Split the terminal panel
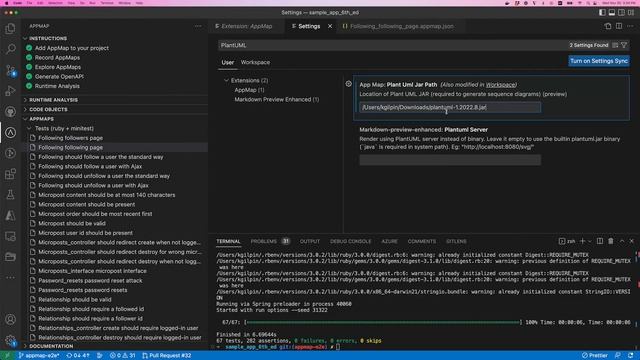Screen dimensions: 640x360 click(600, 241)
